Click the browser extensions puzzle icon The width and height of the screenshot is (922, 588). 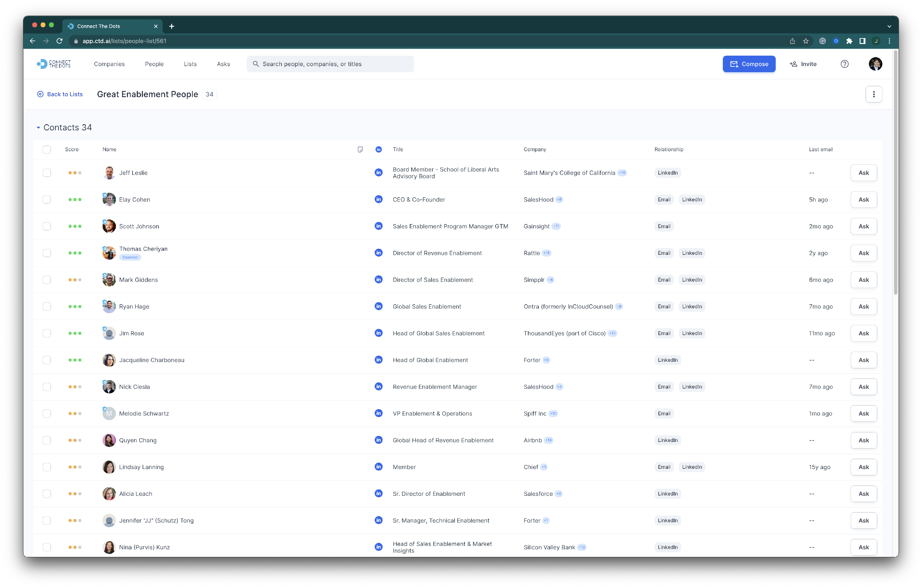click(849, 41)
